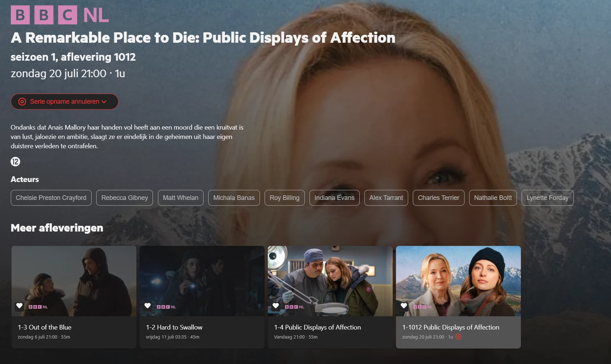Click the episode description paragraph

click(x=127, y=137)
